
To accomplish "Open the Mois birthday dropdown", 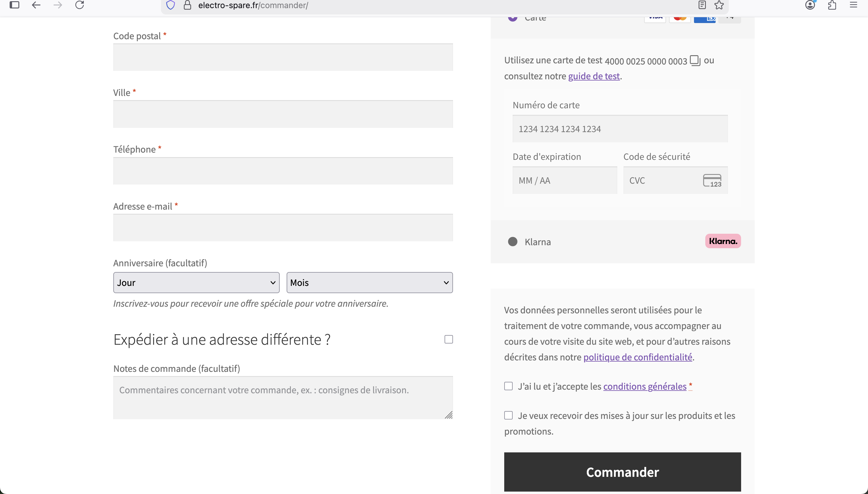I will point(370,283).
